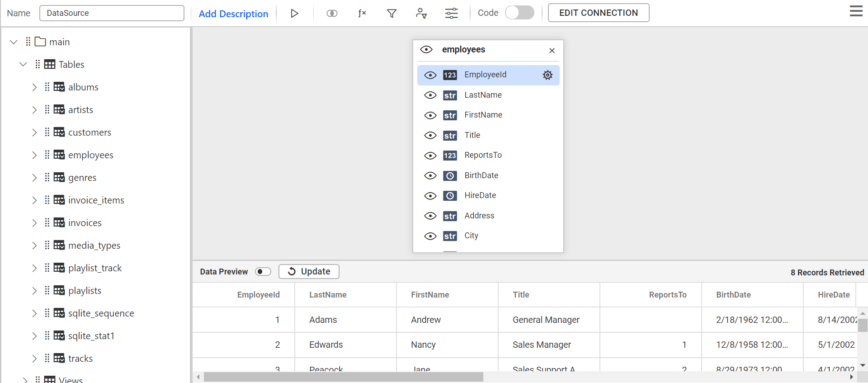Run the data source with the play icon
This screenshot has width=868, height=383.
(294, 13)
